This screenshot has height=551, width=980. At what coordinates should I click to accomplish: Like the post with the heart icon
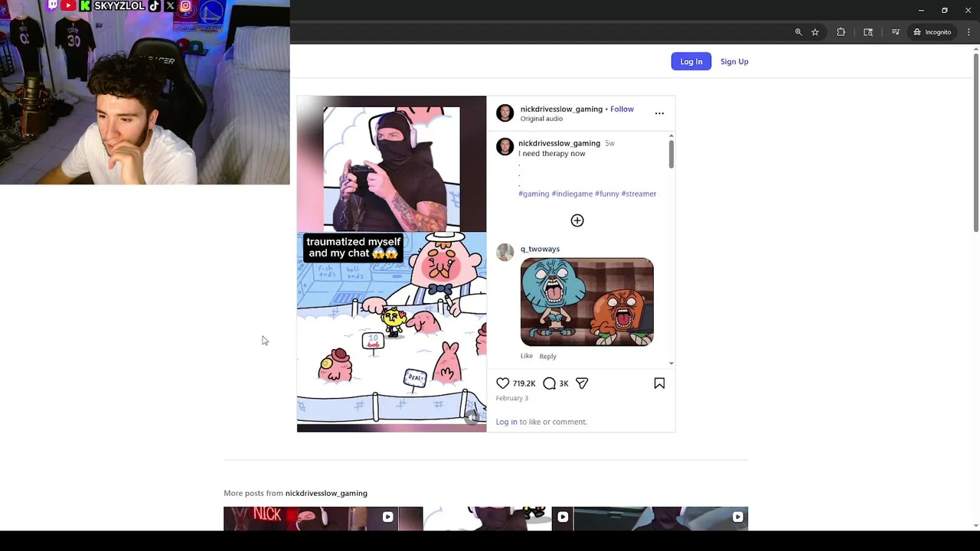coord(502,383)
